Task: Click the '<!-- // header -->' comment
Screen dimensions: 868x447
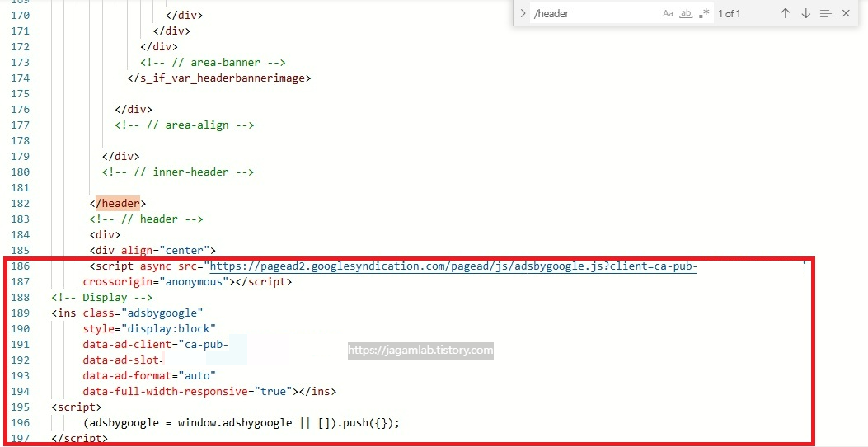Action: coord(146,219)
